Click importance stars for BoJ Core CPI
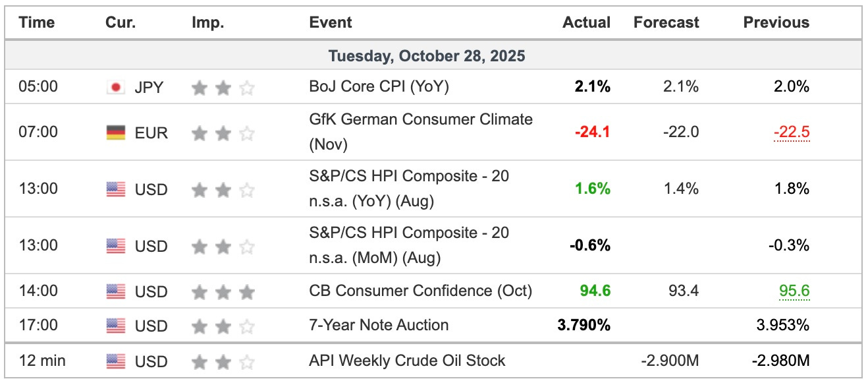The height and width of the screenshot is (385, 868). pyautogui.click(x=223, y=87)
